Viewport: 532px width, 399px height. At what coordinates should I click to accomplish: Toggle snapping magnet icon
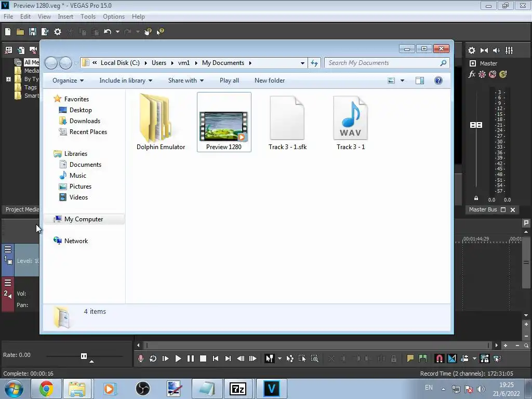439,358
